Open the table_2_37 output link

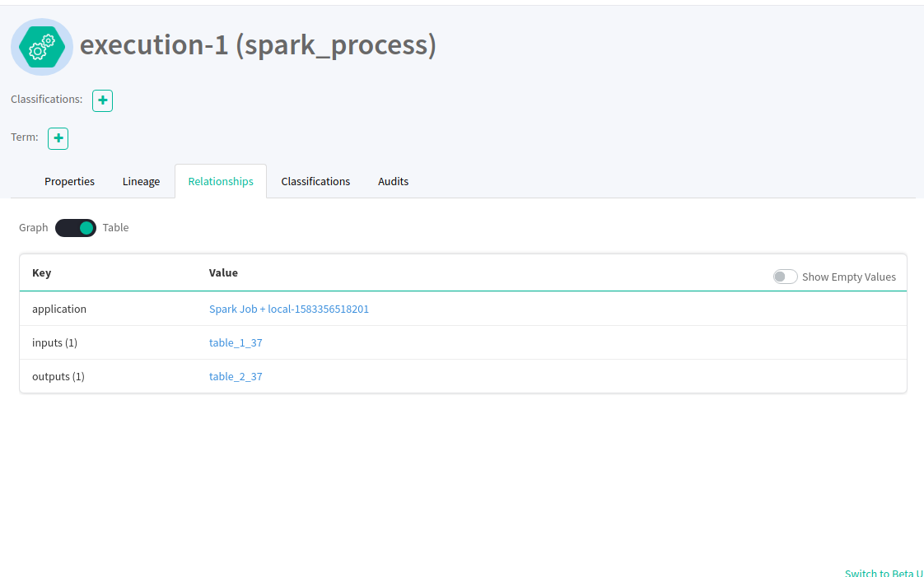coord(236,376)
